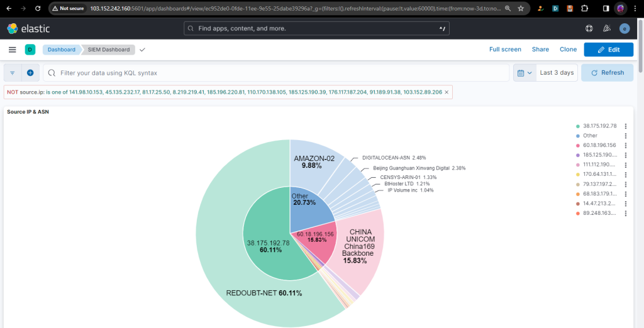The height and width of the screenshot is (328, 644).
Task: Click the Not secure warning badge
Action: click(68, 8)
